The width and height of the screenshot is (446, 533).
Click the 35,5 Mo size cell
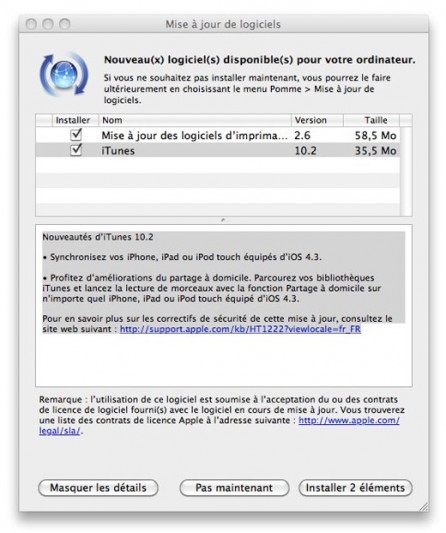[376, 151]
